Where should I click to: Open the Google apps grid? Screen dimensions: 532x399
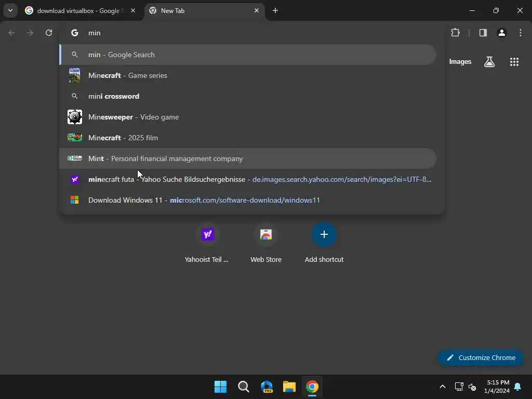[x=514, y=62]
